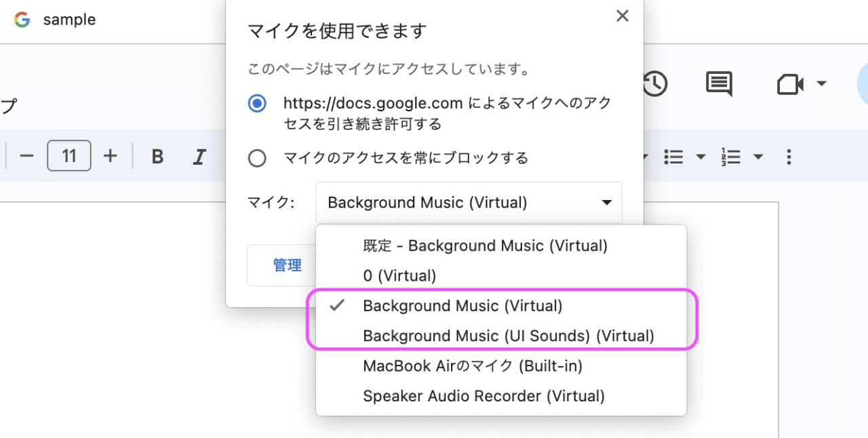Toggle bold formatting
The image size is (868, 438).
[157, 157]
